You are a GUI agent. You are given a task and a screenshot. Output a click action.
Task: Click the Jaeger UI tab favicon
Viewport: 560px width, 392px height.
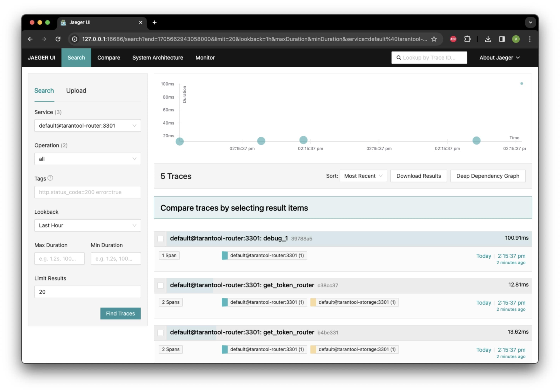pos(63,22)
